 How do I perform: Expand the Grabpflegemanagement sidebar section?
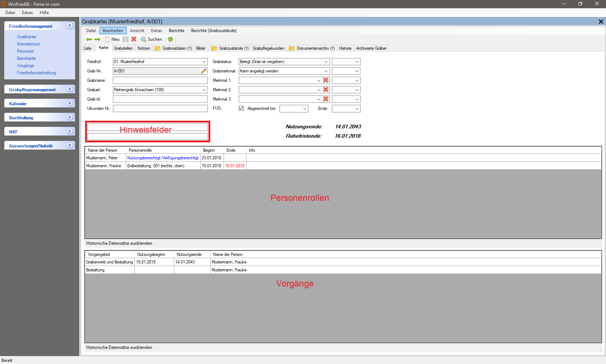pyautogui.click(x=70, y=89)
